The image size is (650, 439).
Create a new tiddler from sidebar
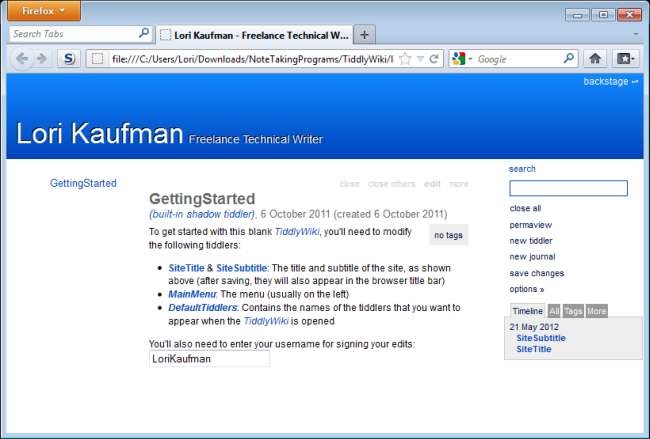tap(531, 241)
